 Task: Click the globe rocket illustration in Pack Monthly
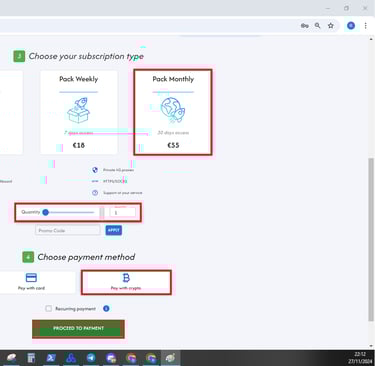(173, 110)
